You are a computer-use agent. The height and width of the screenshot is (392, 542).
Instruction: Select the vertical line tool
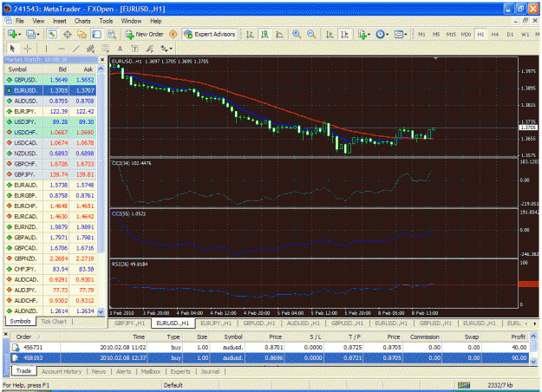[x=46, y=49]
